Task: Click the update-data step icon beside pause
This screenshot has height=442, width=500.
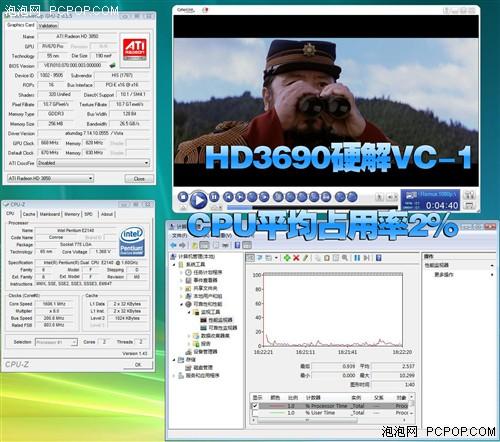Action: (x=366, y=258)
